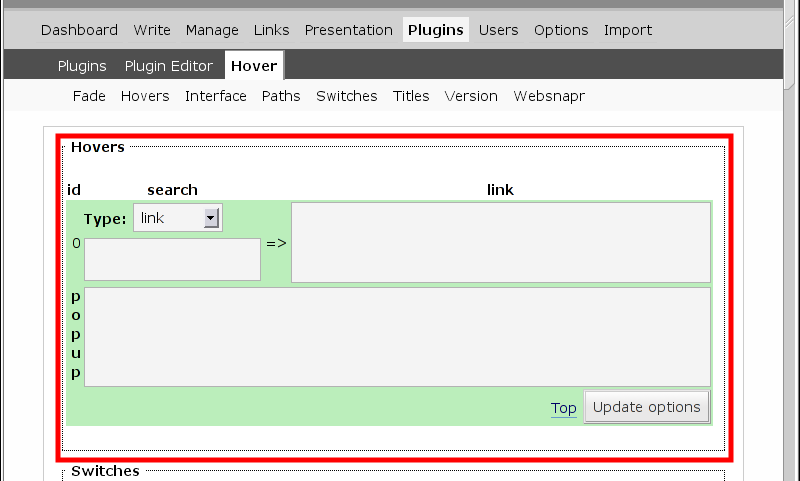800x481 pixels.
Task: Click inside the popup text area
Action: tap(397, 337)
